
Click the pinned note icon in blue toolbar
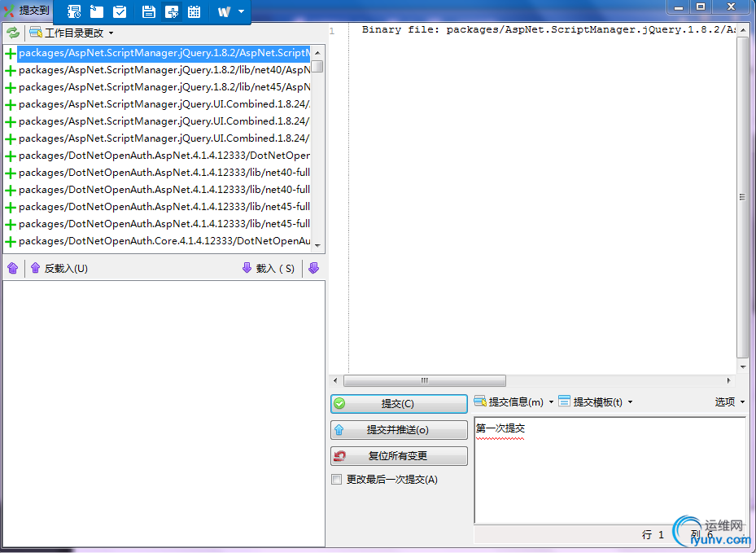[x=97, y=11]
